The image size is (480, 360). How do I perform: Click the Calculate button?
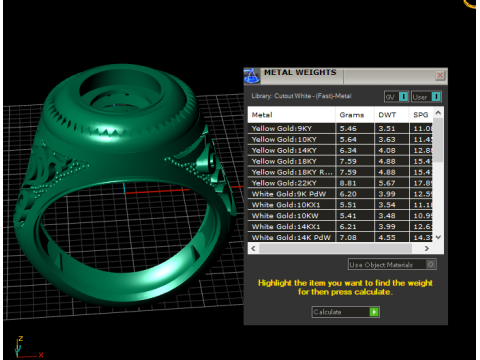tap(346, 312)
